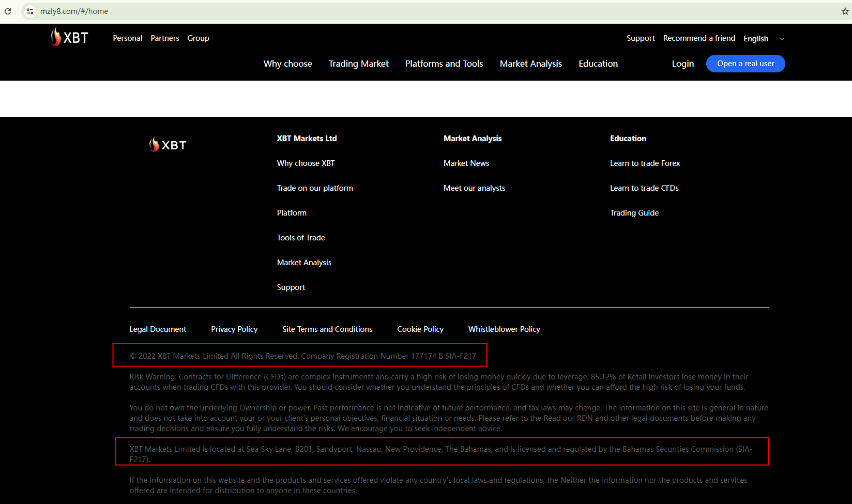Image resolution: width=852 pixels, height=504 pixels.
Task: Open the Personal menu item
Action: (128, 38)
